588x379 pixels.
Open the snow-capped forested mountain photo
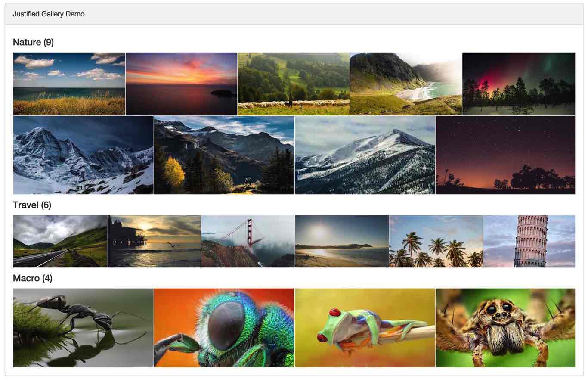(x=365, y=155)
